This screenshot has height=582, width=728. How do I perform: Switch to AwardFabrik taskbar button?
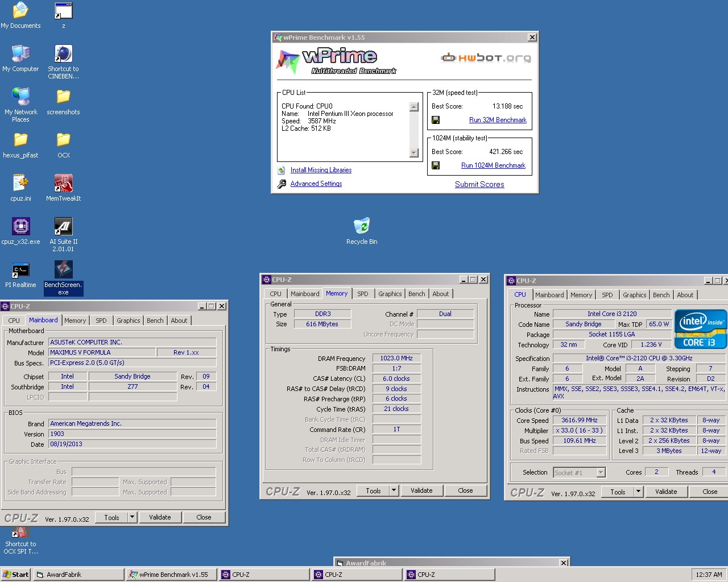(78, 575)
